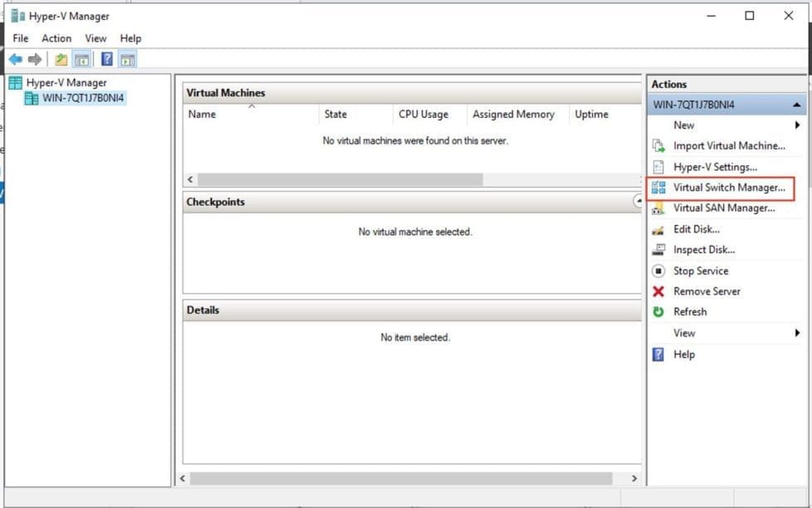
Task: Click the Forward arrow toolbar icon
Action: 35,59
